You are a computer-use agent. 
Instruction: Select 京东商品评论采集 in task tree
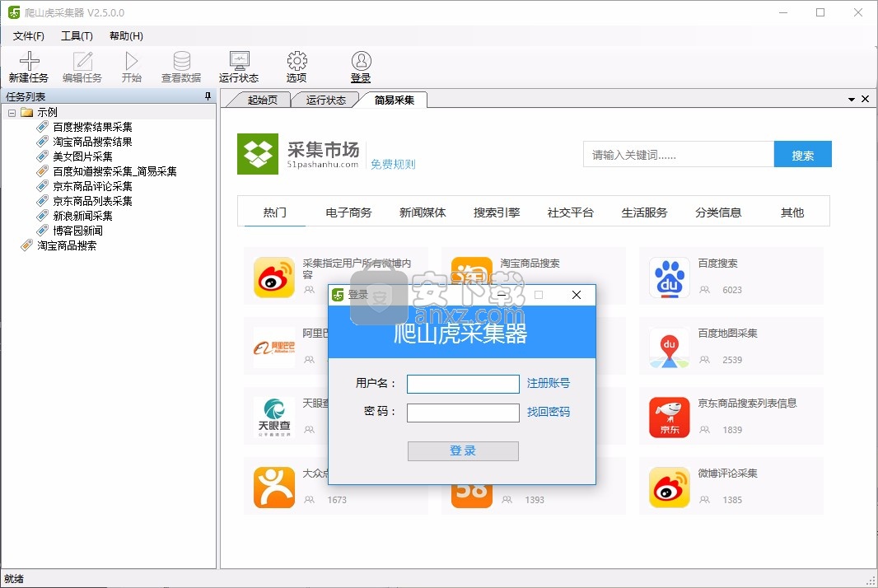(x=92, y=186)
